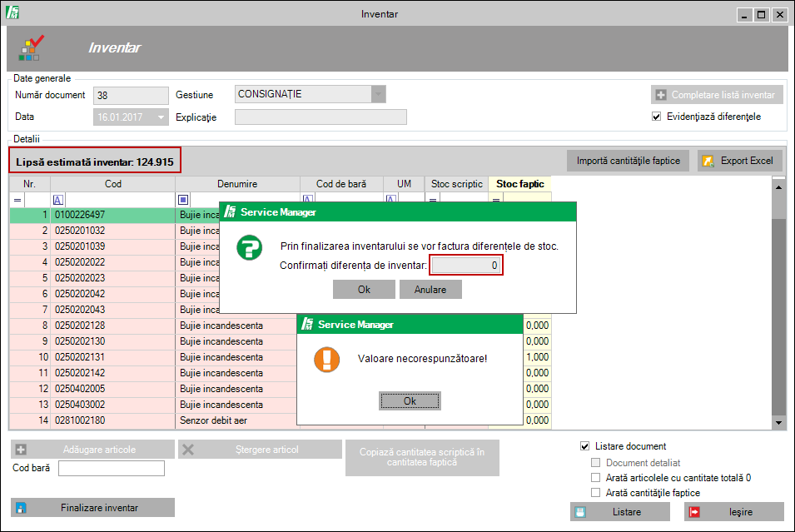
Task: Click Copiază cantitatea scriptică în cantitatea faptică
Action: coord(422,457)
